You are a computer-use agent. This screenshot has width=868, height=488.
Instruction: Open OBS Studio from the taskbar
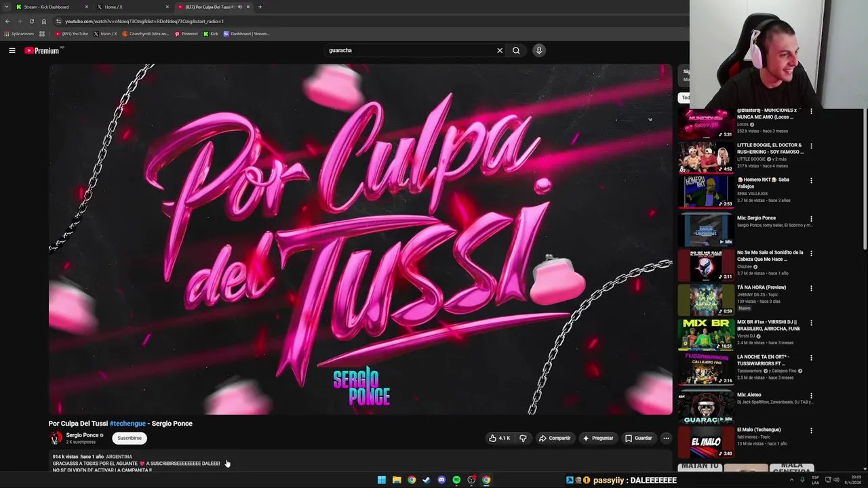tap(471, 480)
